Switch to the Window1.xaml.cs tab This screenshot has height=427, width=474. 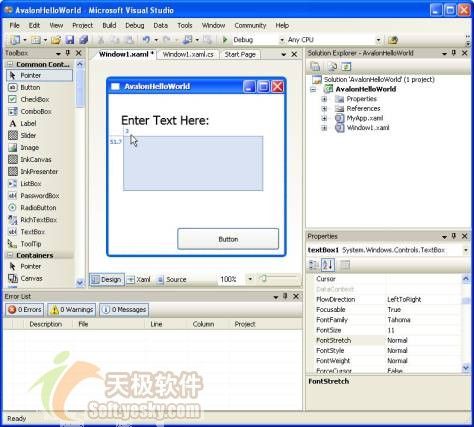(188, 54)
